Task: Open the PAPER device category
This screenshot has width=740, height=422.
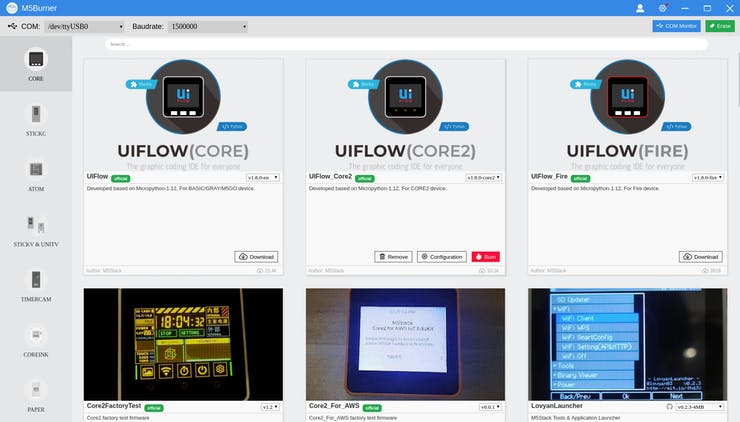Action: click(x=36, y=390)
